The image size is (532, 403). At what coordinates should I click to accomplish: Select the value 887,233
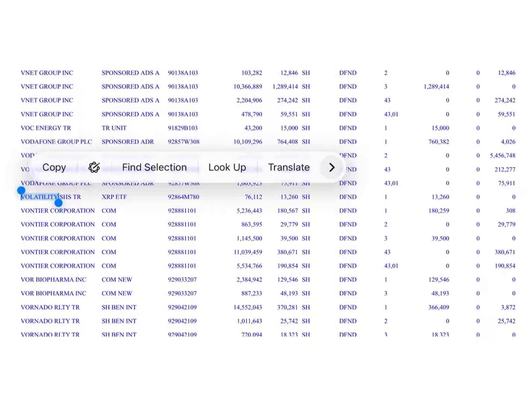coord(251,293)
